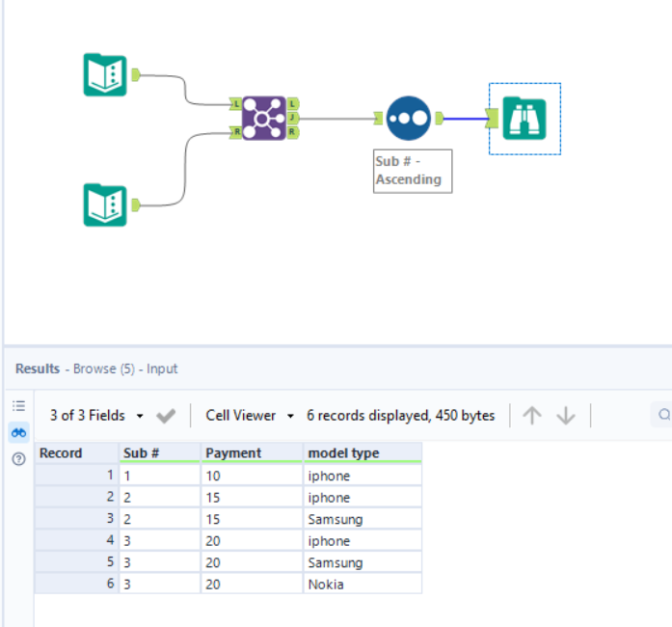Select the blue connection line into Browse tool
Screen dimensions: 672x627
point(465,119)
